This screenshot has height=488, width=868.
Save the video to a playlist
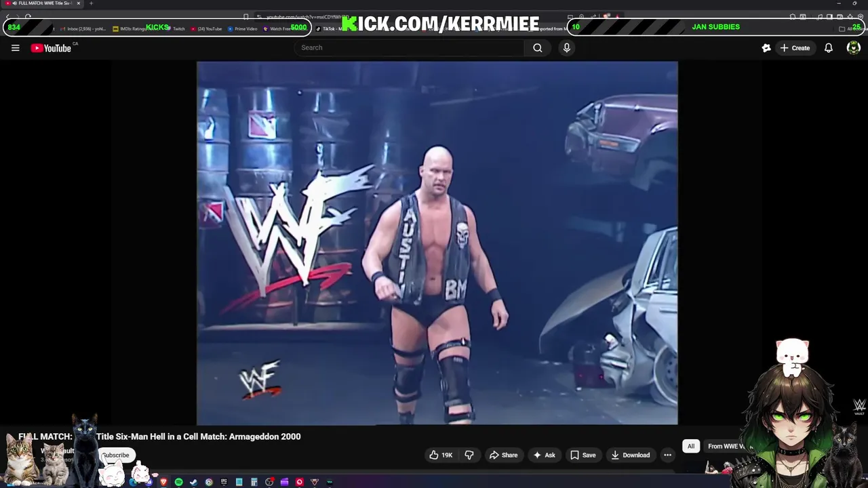583,455
